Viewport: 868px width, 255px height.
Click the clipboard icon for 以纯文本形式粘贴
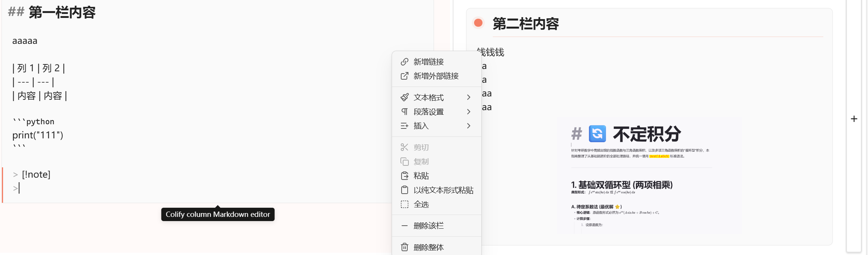pyautogui.click(x=405, y=190)
